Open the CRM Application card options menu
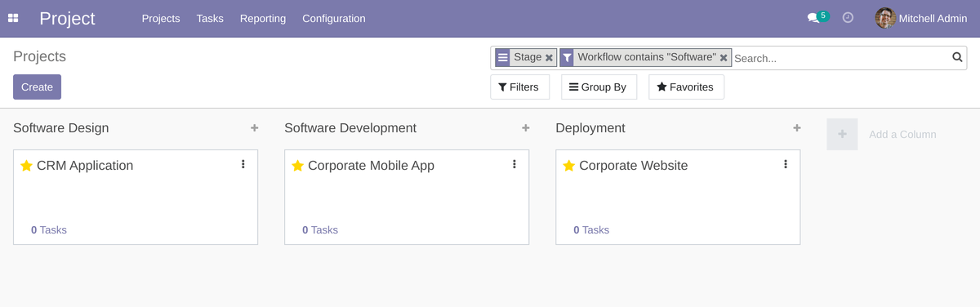The image size is (980, 307). [x=243, y=164]
